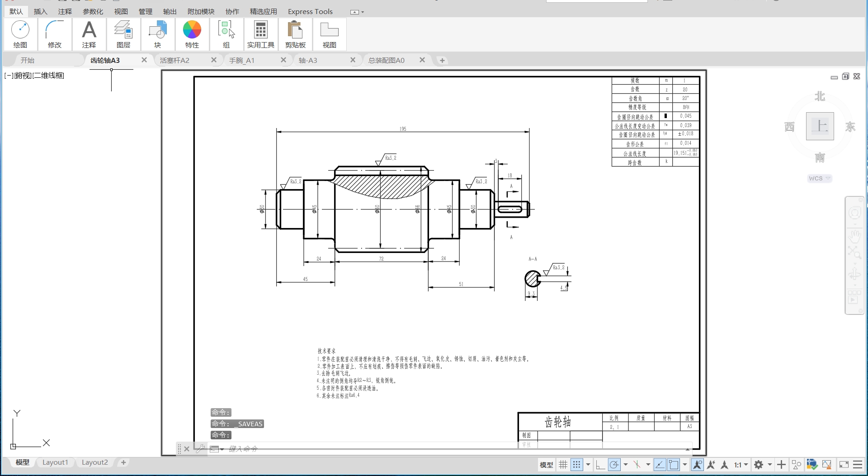868x476 pixels.
Task: Open the 特性 (Properties) color wheel panel
Action: tap(192, 34)
